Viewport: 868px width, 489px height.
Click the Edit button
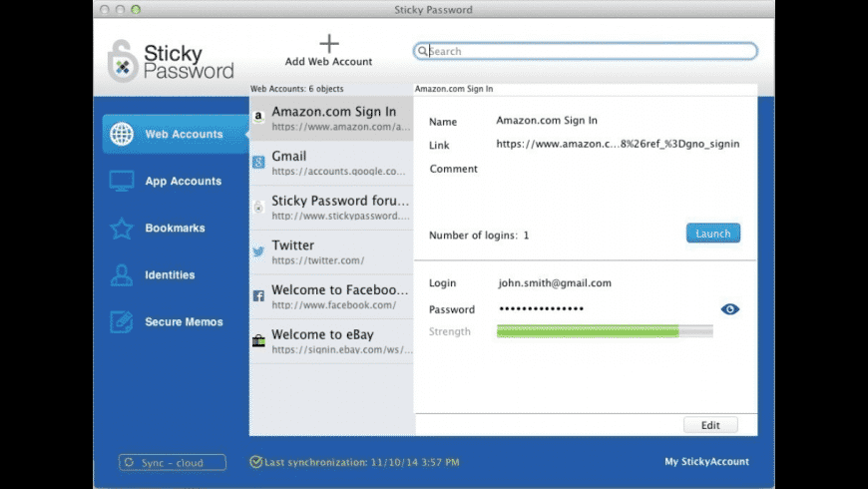coord(710,425)
